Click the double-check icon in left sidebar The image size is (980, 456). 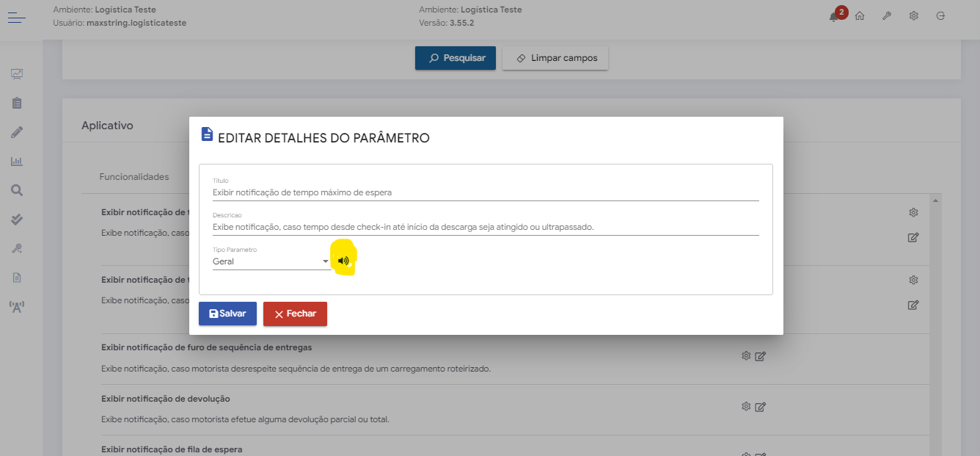pyautogui.click(x=17, y=220)
